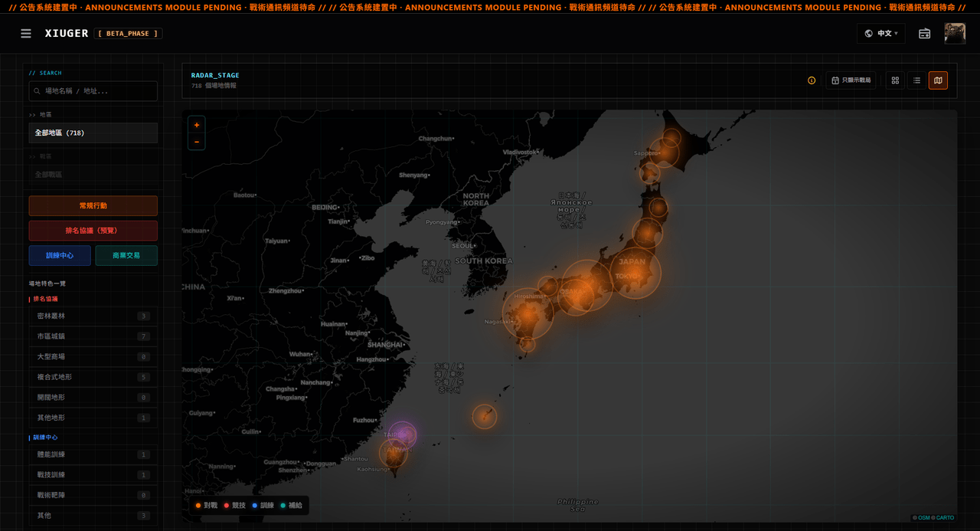Switch to list view layout
Viewport: 980px width, 531px height.
click(916, 80)
